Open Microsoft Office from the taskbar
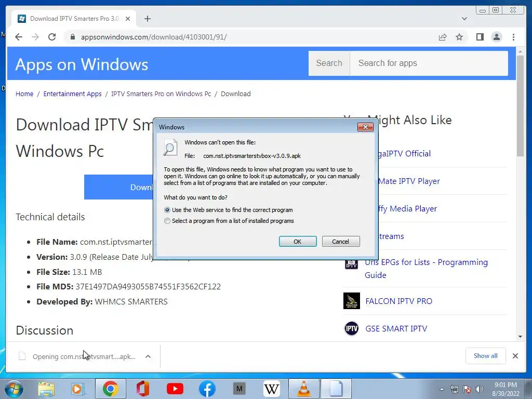Image resolution: width=532 pixels, height=399 pixels. pos(142,389)
